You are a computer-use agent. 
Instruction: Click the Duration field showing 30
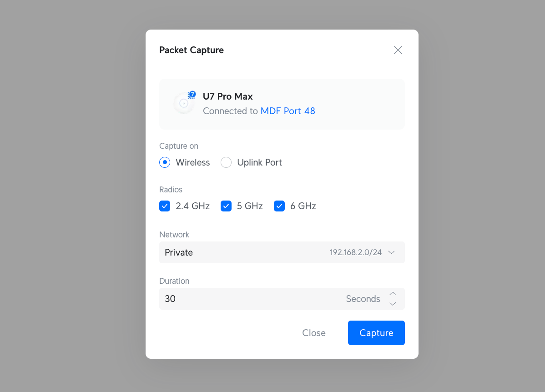point(282,298)
